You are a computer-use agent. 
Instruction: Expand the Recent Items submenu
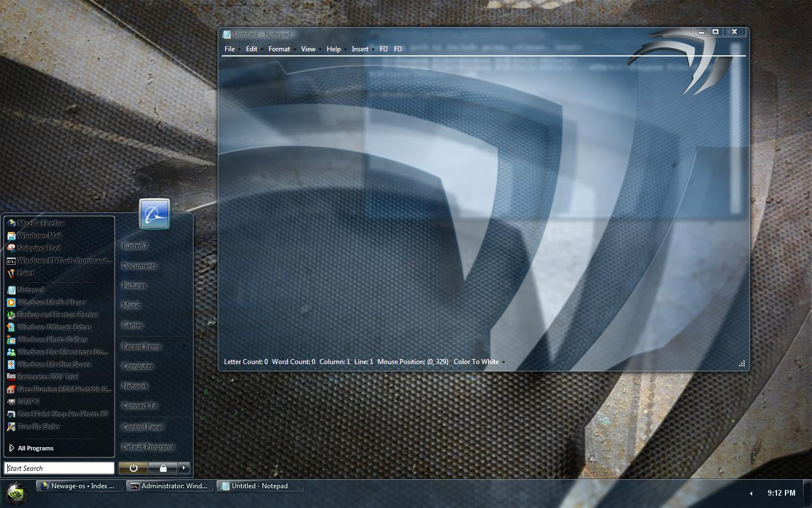[141, 346]
